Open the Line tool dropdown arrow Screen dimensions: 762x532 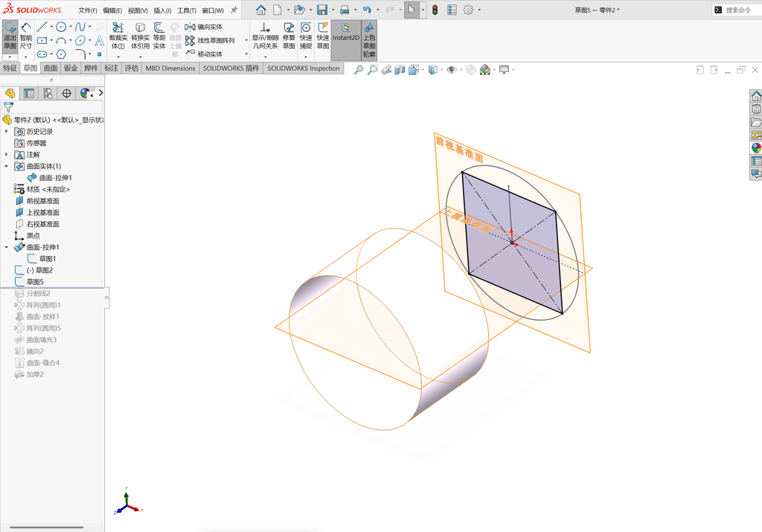tap(51, 27)
